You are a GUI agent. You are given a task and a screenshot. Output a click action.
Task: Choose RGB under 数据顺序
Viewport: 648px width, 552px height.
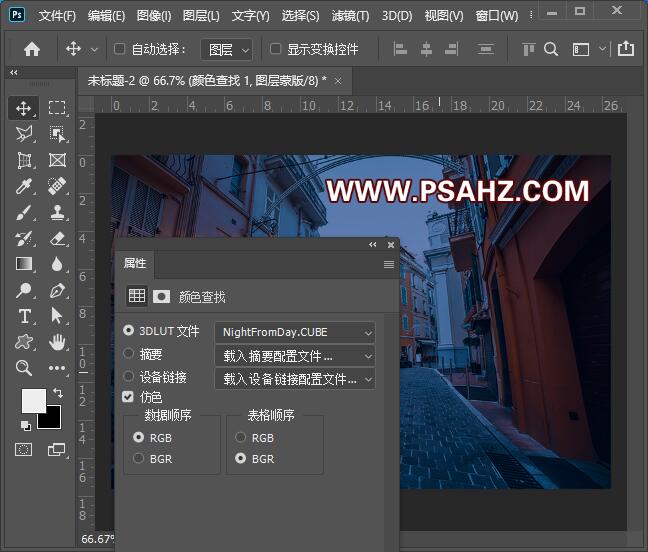point(138,437)
